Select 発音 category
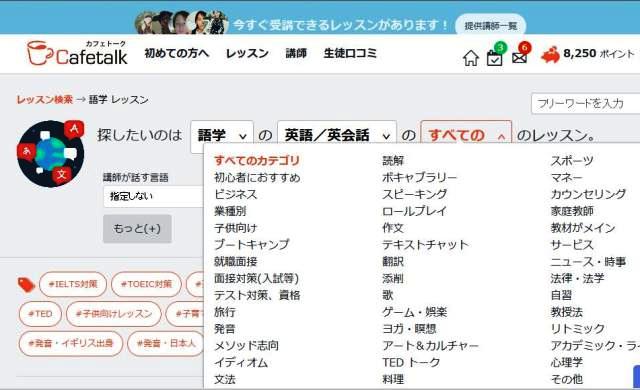The image size is (640, 390). pos(225,329)
